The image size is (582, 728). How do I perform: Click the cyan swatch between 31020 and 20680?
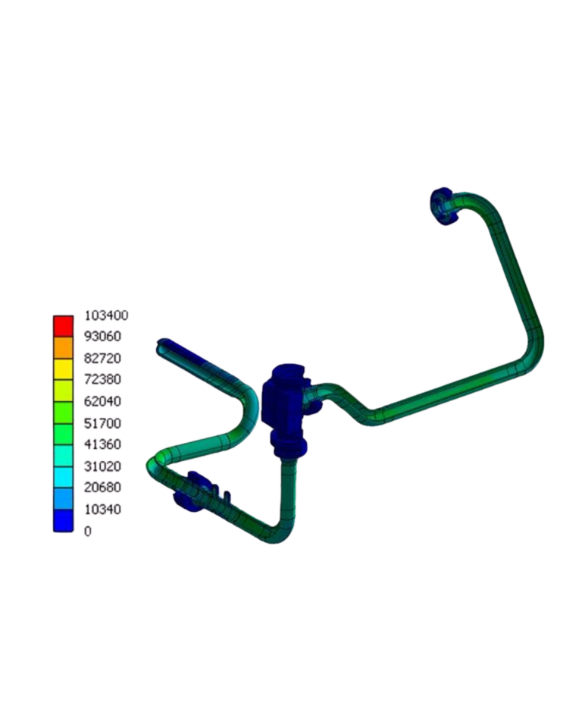point(63,477)
